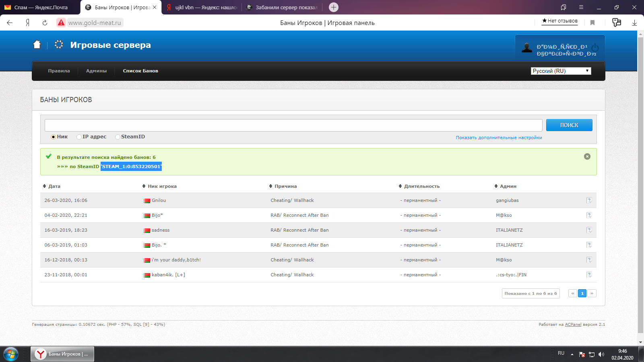
Task: Open the Русский (RU) language dropdown
Action: pyautogui.click(x=561, y=71)
